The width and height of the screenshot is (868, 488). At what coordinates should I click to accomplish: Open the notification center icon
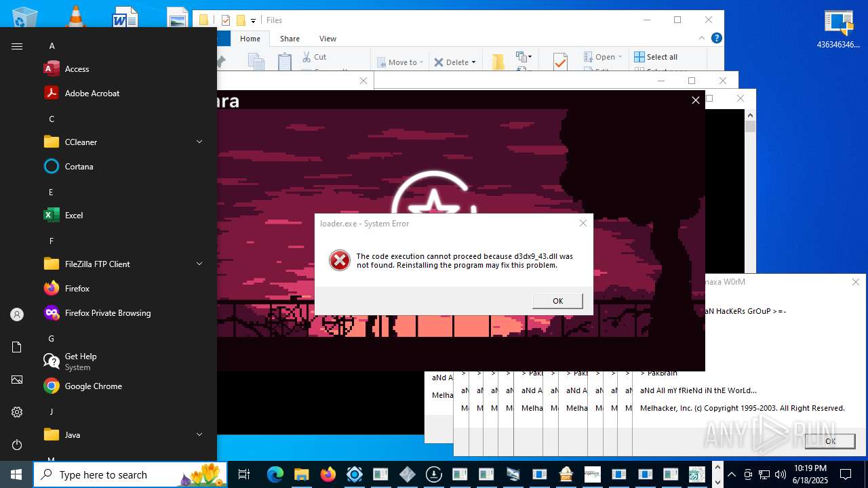[x=846, y=474]
